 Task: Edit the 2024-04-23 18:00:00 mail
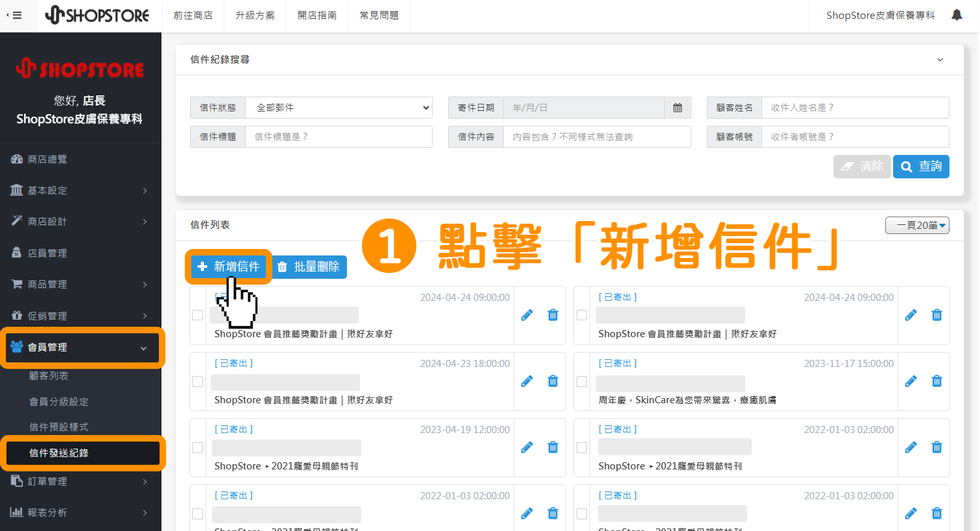point(527,381)
